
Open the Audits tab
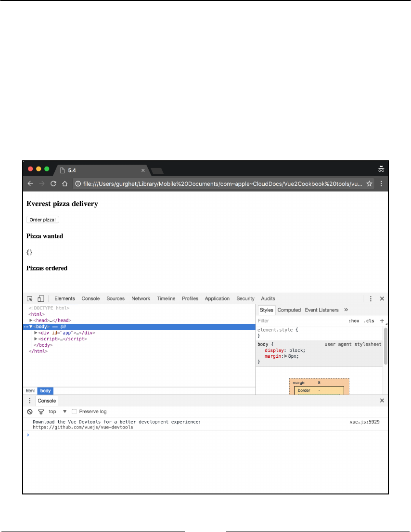point(268,298)
